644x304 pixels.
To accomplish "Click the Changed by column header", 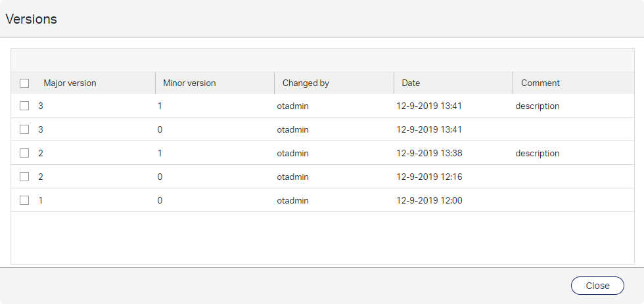I will [306, 83].
